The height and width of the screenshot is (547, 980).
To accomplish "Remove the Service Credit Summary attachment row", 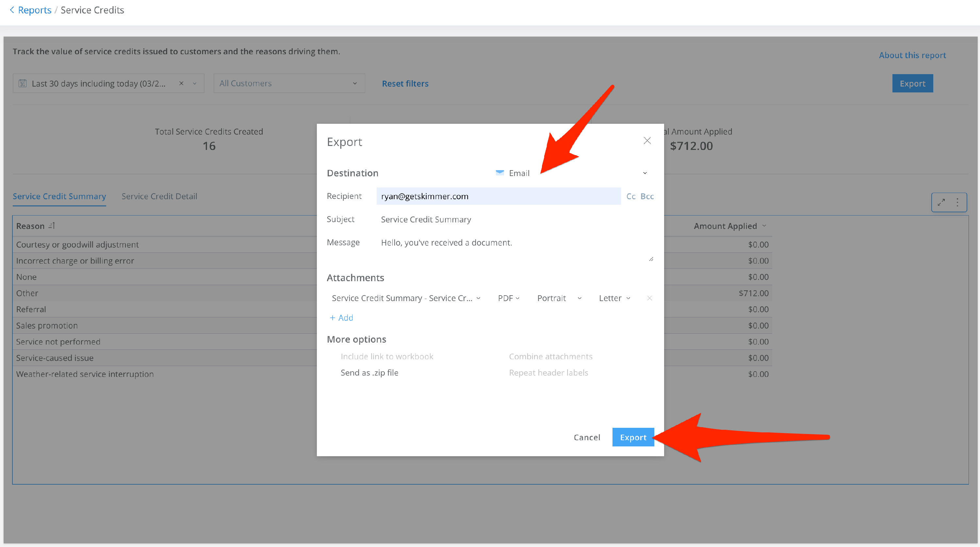I will (649, 298).
